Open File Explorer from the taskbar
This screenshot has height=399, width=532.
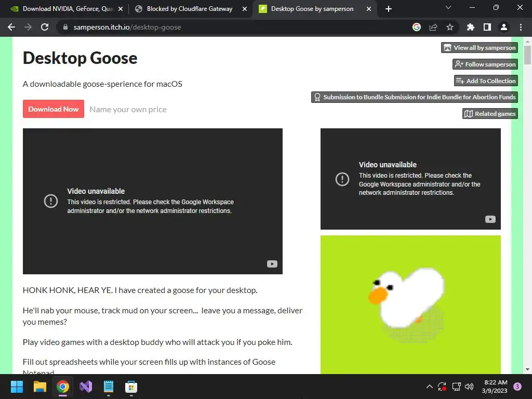(x=39, y=387)
